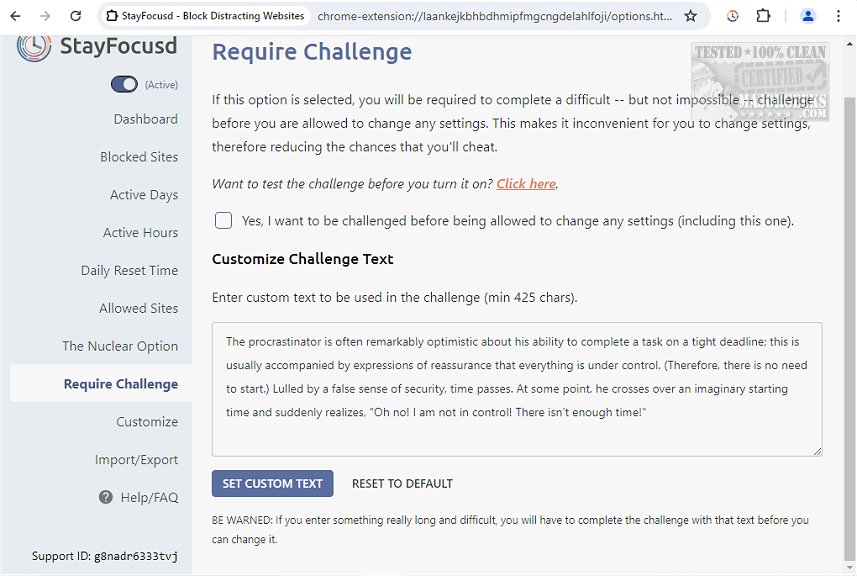Go back to the previous page
Viewport: 857px width, 576px height.
click(x=15, y=16)
